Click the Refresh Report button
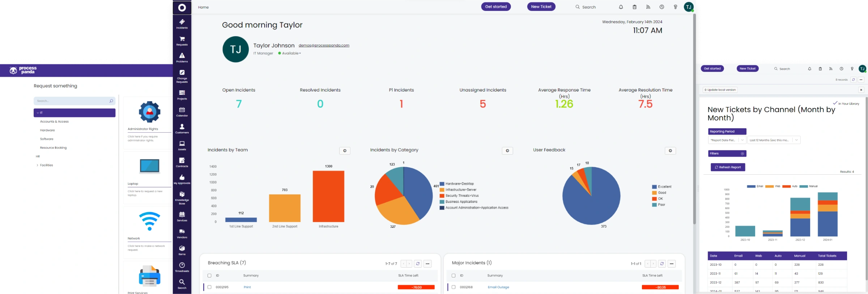Image resolution: width=868 pixels, height=294 pixels. (728, 167)
